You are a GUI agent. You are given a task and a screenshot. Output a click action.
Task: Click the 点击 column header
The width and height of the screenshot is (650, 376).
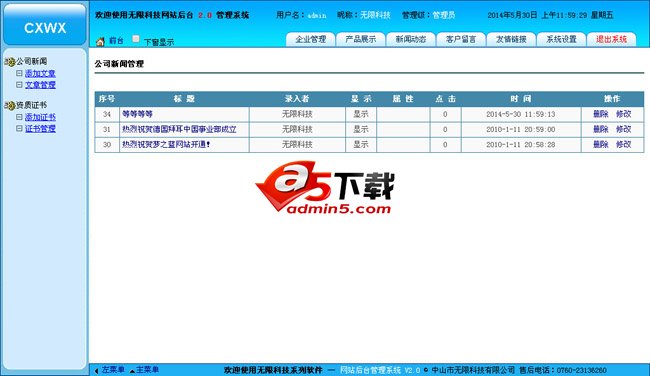click(x=445, y=99)
